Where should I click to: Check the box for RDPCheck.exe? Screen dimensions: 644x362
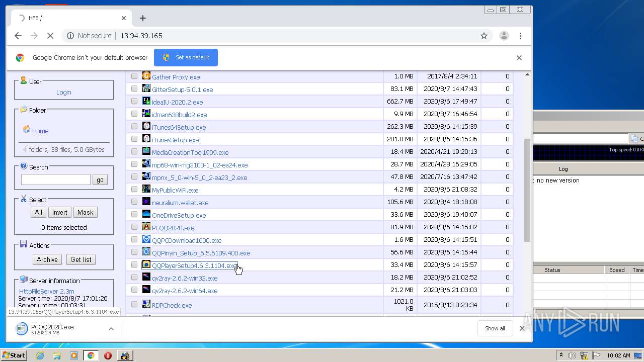[x=134, y=305]
